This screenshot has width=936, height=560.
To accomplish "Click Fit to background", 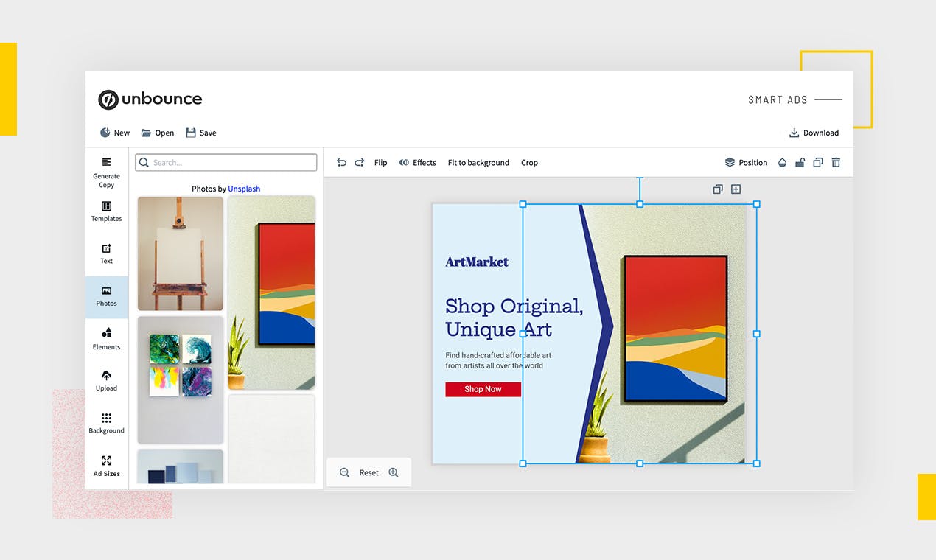I will pos(478,163).
